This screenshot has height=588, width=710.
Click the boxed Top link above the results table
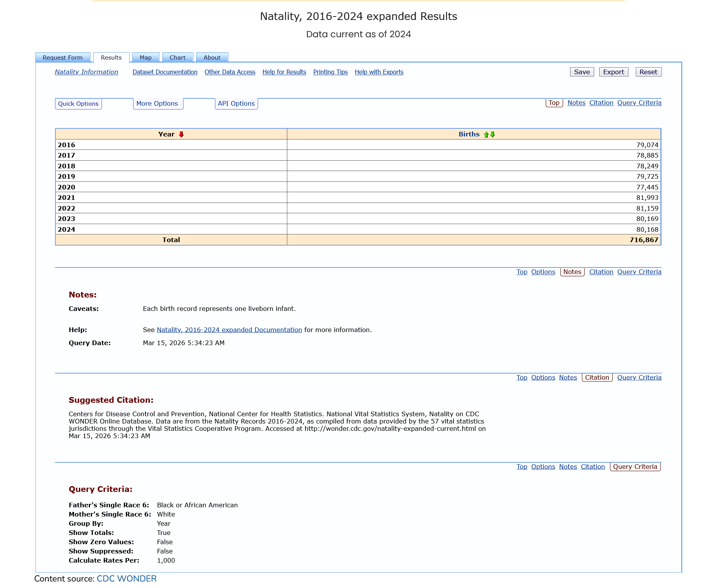tap(554, 103)
